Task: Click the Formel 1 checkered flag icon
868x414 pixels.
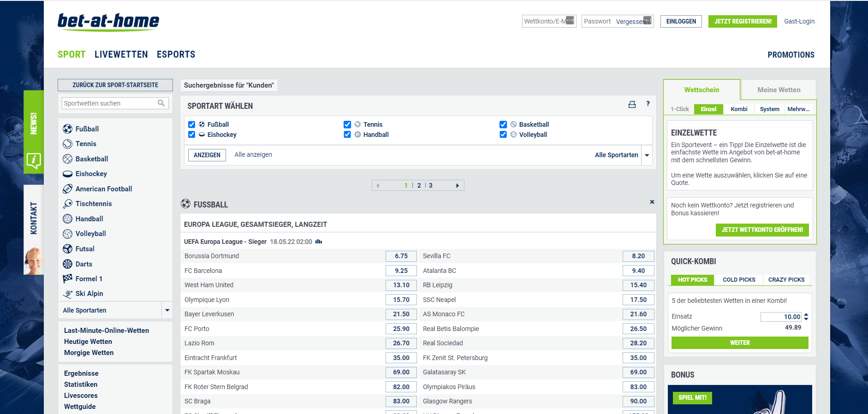Action: point(68,278)
